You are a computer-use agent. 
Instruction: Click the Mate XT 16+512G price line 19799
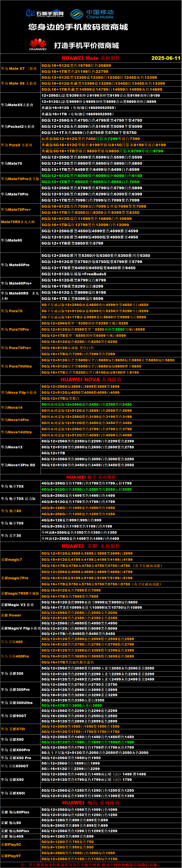coord(76,65)
